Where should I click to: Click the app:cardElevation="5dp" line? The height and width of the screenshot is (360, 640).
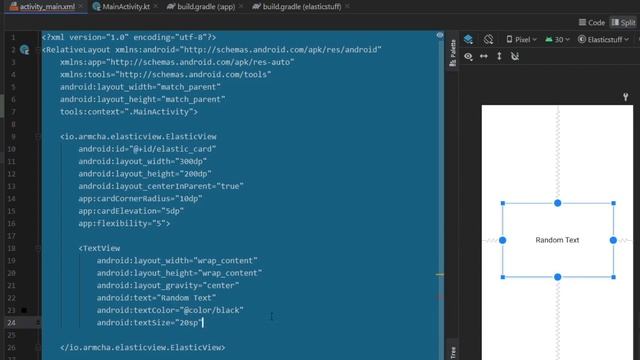[131, 211]
